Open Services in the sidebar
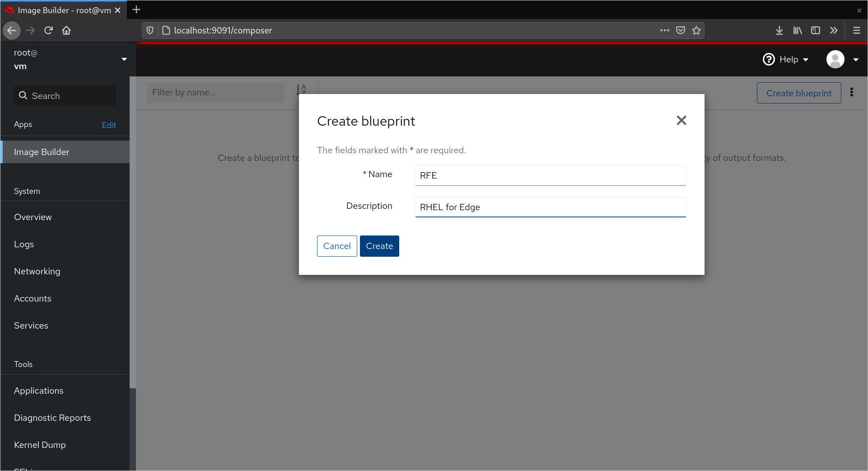This screenshot has width=868, height=471. pyautogui.click(x=65, y=325)
